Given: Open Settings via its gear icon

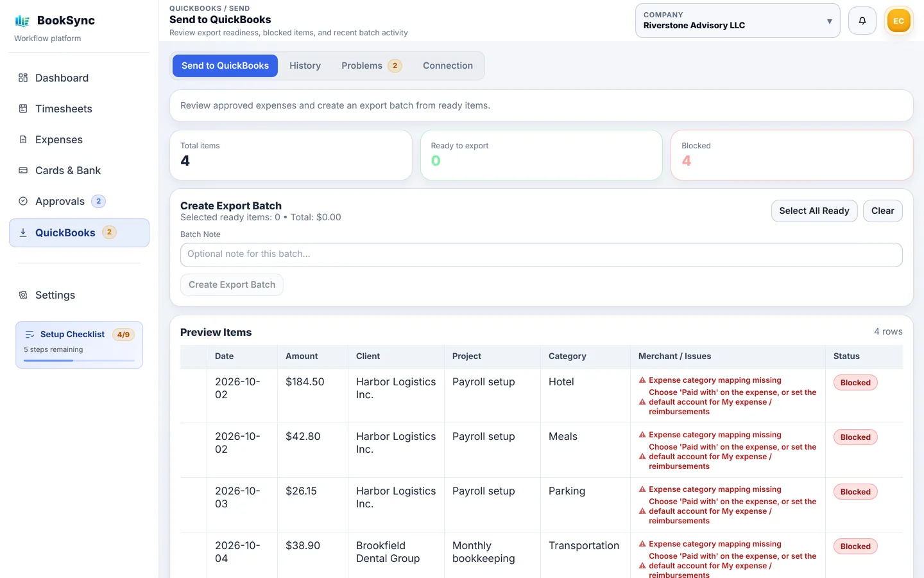Looking at the screenshot, I should click(23, 295).
